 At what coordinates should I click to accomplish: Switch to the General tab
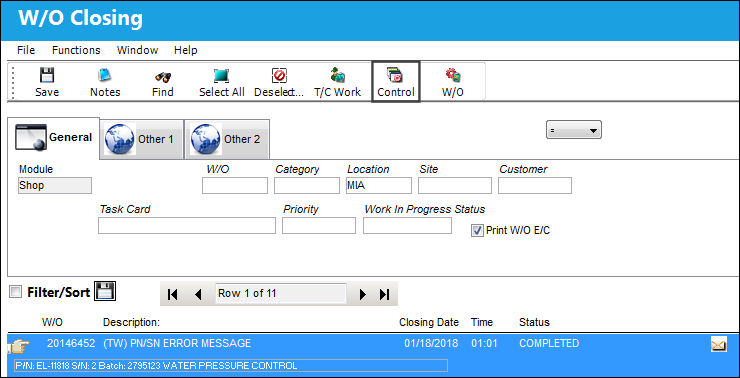click(53, 138)
